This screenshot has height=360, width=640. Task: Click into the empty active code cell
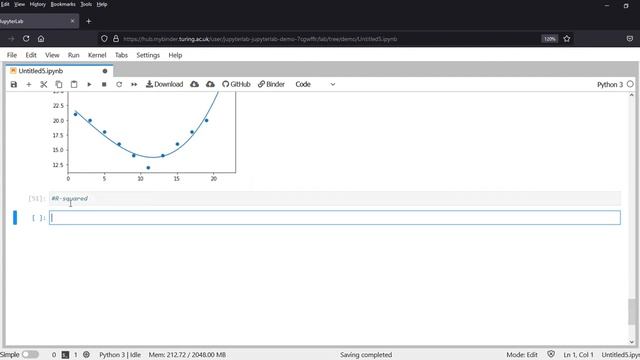[x=335, y=218]
